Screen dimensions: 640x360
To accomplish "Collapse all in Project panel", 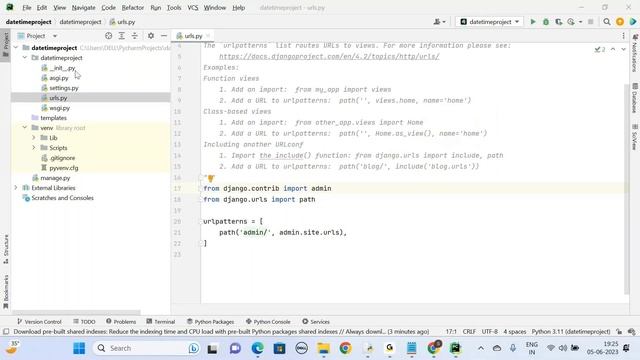I will 135,36.
